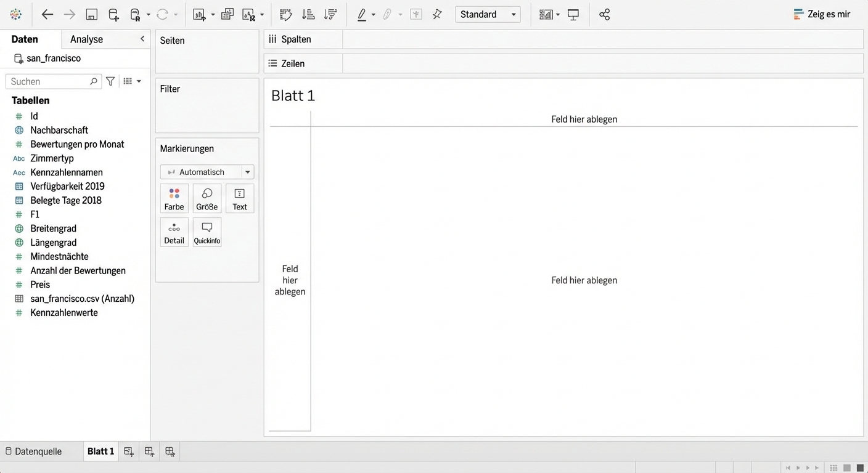Sort ascending using the toolbar icon
The height and width of the screenshot is (473, 868).
point(308,15)
